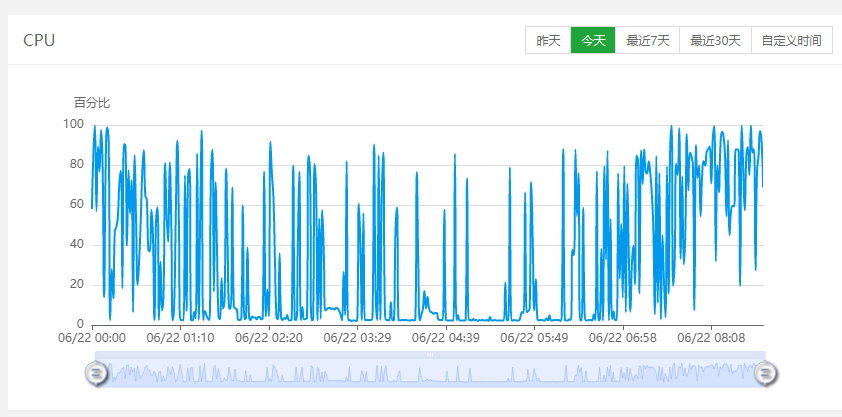Click the 百分比 y-axis title
Image resolution: width=842 pixels, height=417 pixels.
92,103
